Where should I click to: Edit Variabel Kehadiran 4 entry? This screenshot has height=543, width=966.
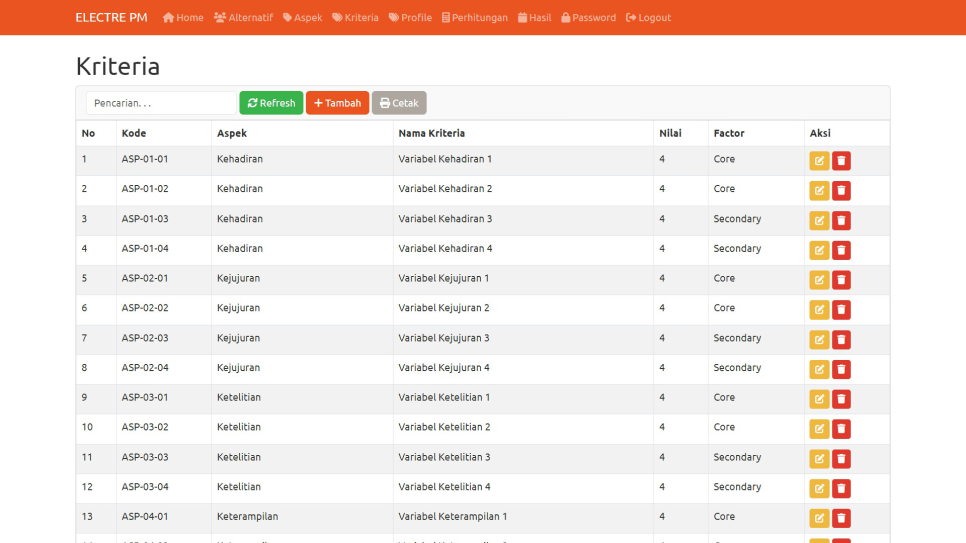[x=819, y=250]
